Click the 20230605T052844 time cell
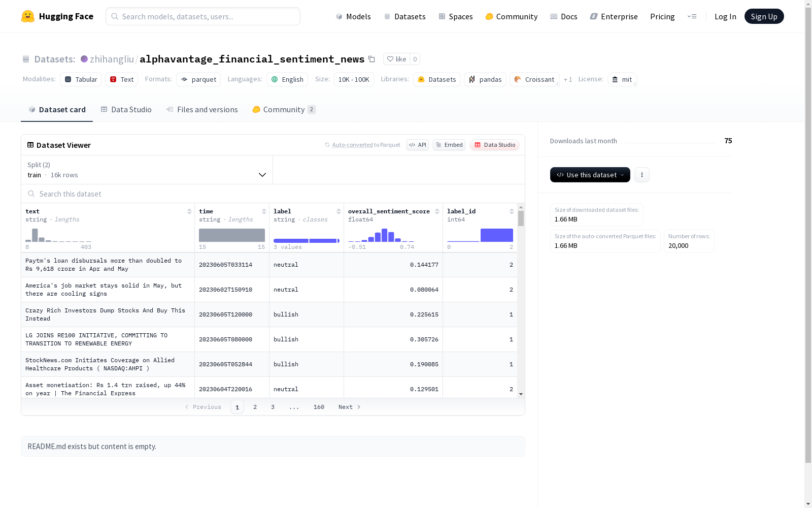Screen dimensions: 812x508 [x=232, y=364]
